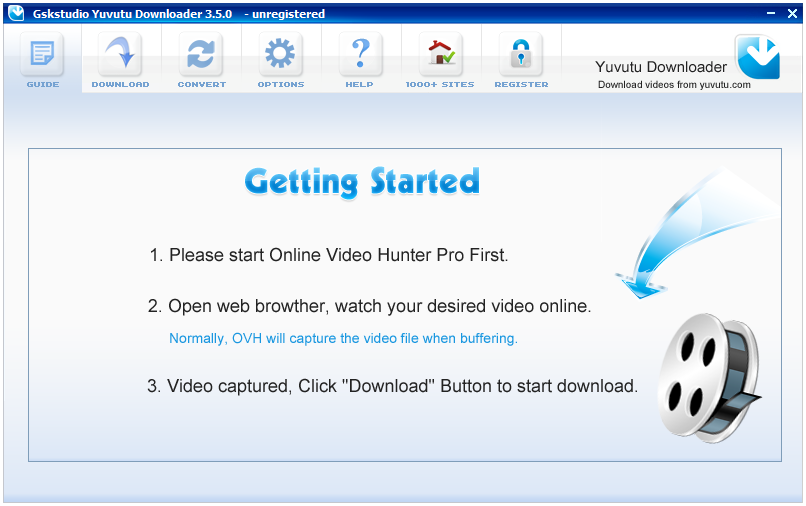Click the Register padlock icon
Screen dimensions: 806x506
521,54
